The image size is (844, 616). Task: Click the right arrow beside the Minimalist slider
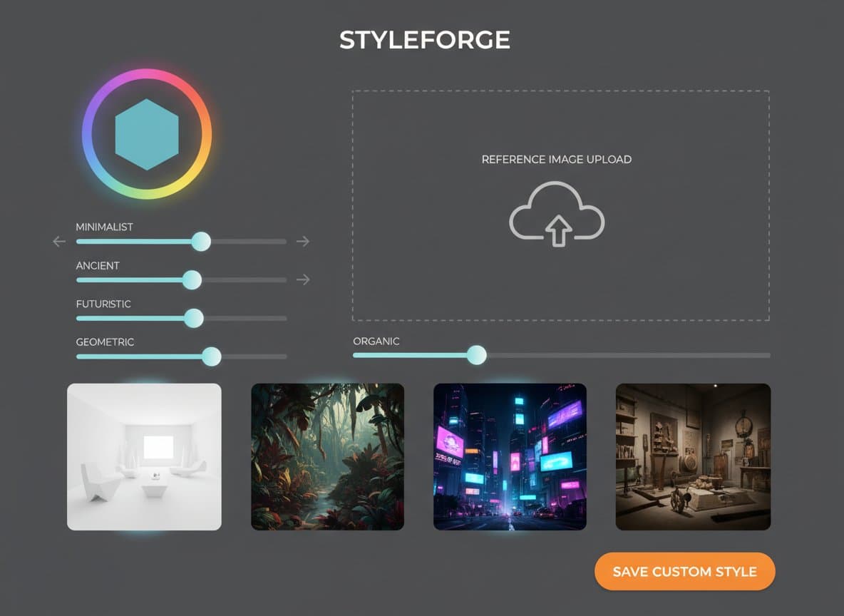(302, 241)
